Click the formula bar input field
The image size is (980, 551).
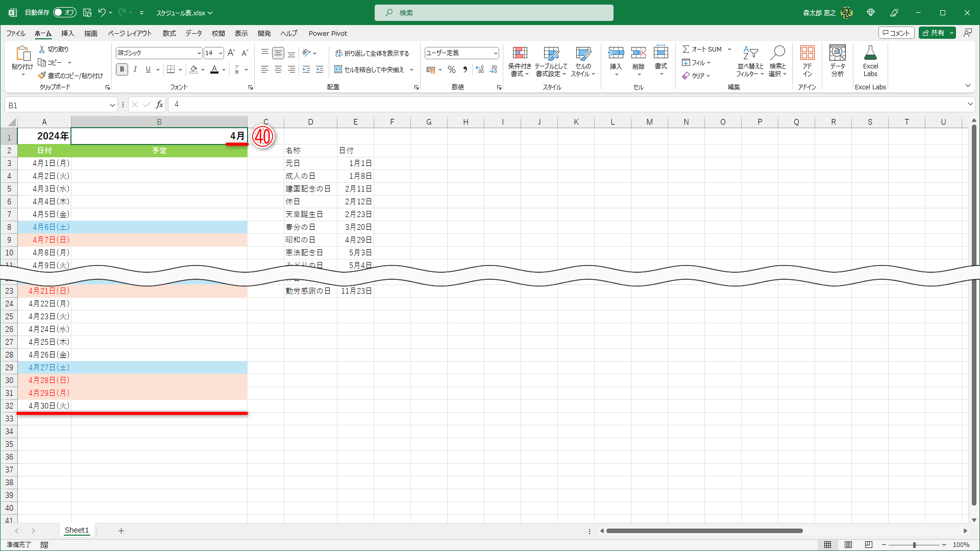point(567,104)
